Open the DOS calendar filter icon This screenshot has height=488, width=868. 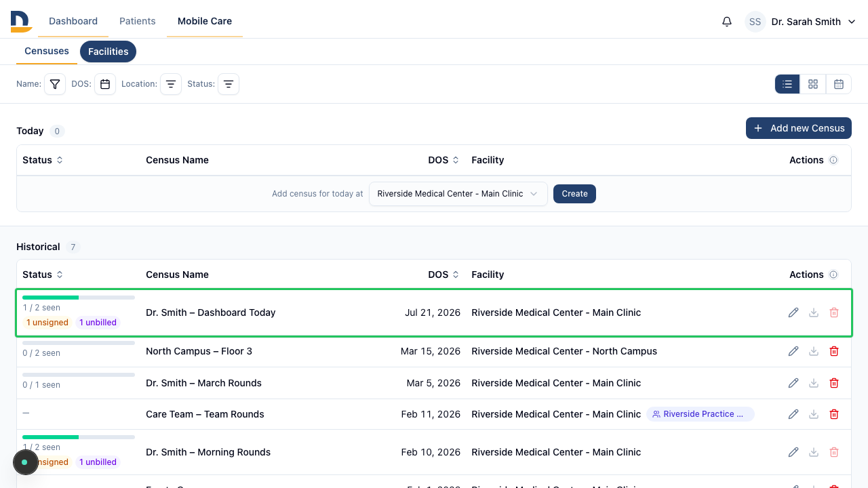click(105, 84)
